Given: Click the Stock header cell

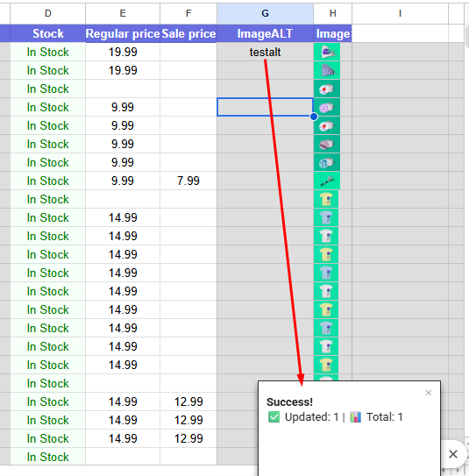Looking at the screenshot, I should click(x=47, y=33).
